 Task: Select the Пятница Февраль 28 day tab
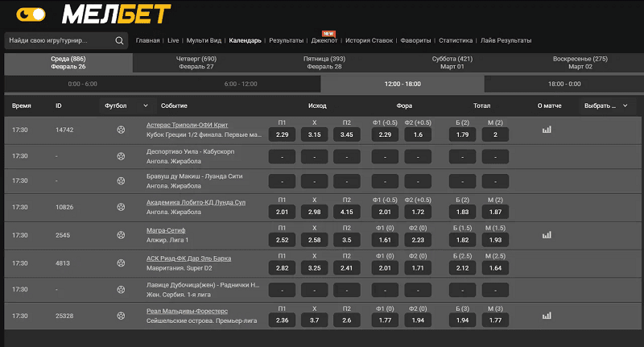click(324, 63)
